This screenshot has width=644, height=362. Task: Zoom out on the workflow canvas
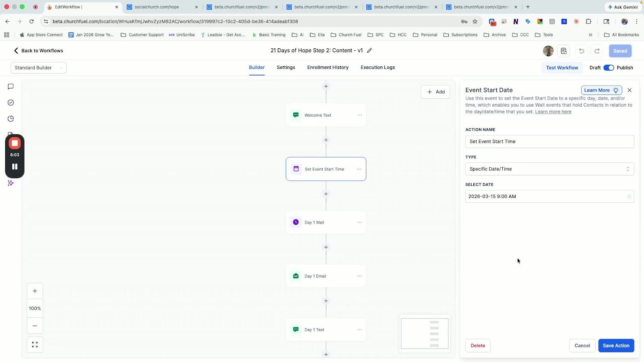click(35, 326)
